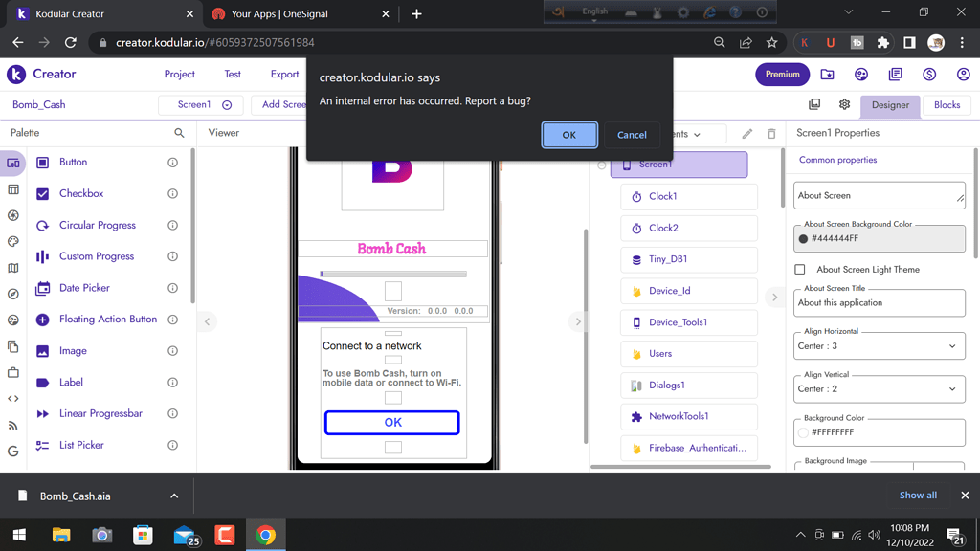This screenshot has width=980, height=551.
Task: Click the Kodular Creator logo icon
Action: (x=16, y=75)
